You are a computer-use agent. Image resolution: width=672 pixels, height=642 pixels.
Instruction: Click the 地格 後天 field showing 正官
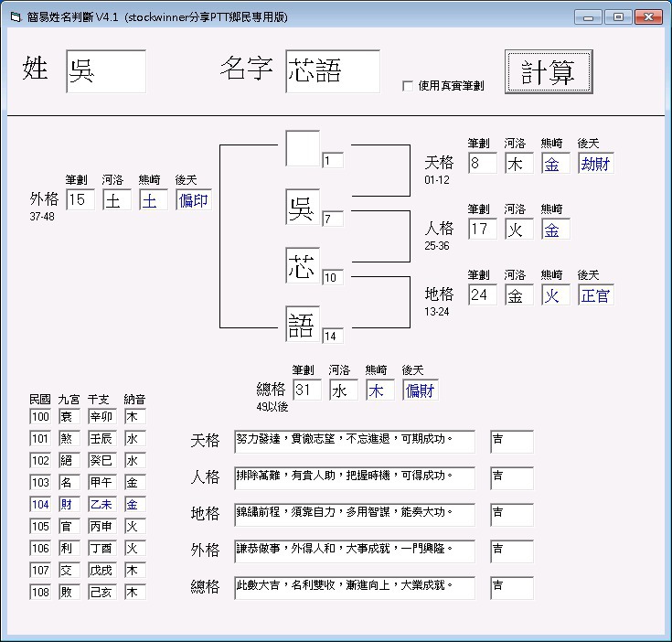point(596,294)
